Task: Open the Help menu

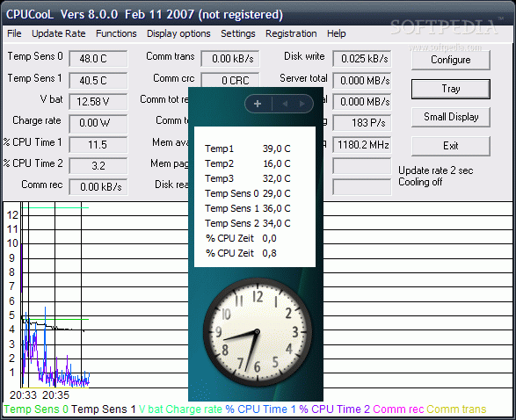Action: pos(337,33)
